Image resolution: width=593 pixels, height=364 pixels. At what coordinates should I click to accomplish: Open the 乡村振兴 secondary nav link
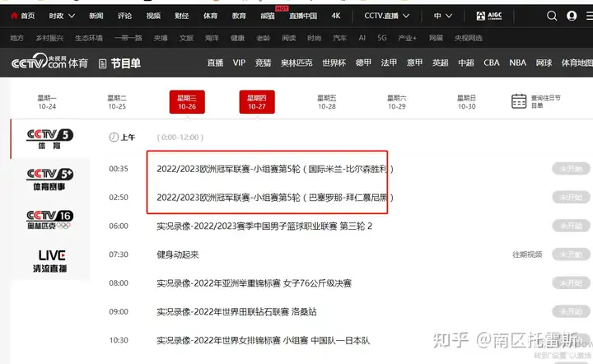click(x=49, y=38)
